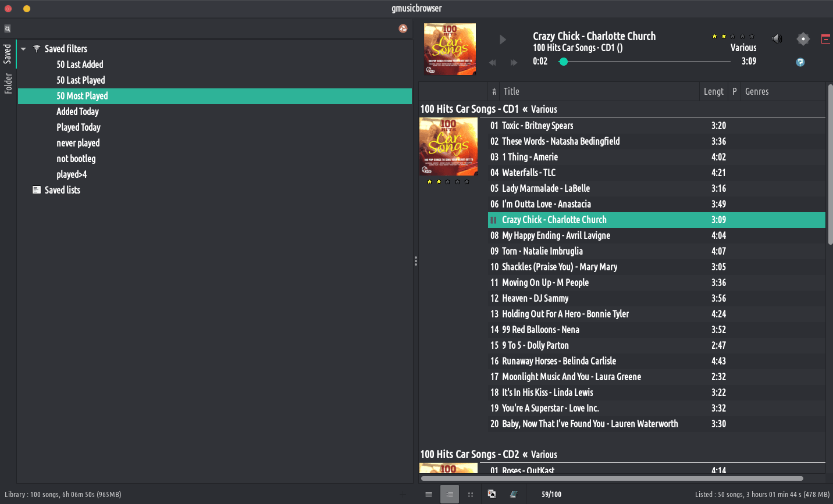833x504 pixels.
Task: Open the Saved lists node
Action: [62, 190]
